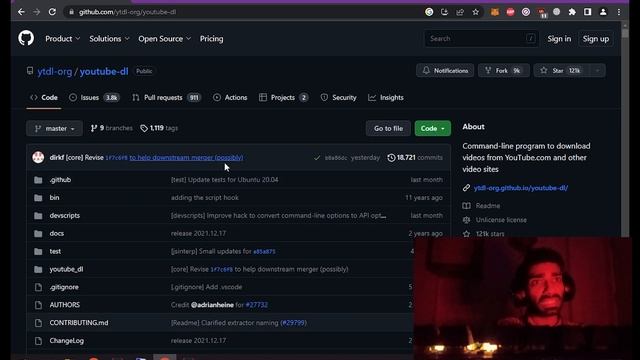Switch to the Projects tab
Viewport: 640px width, 360px height.
pos(284,98)
